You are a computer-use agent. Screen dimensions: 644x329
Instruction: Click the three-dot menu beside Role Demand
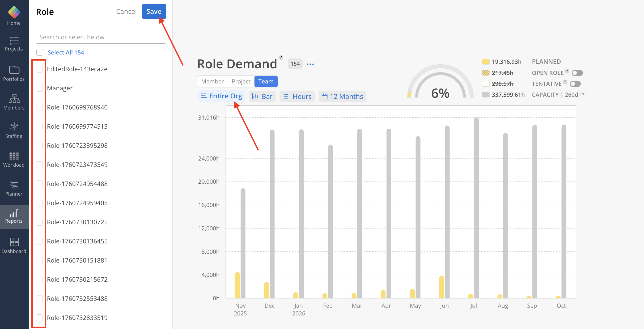(310, 64)
